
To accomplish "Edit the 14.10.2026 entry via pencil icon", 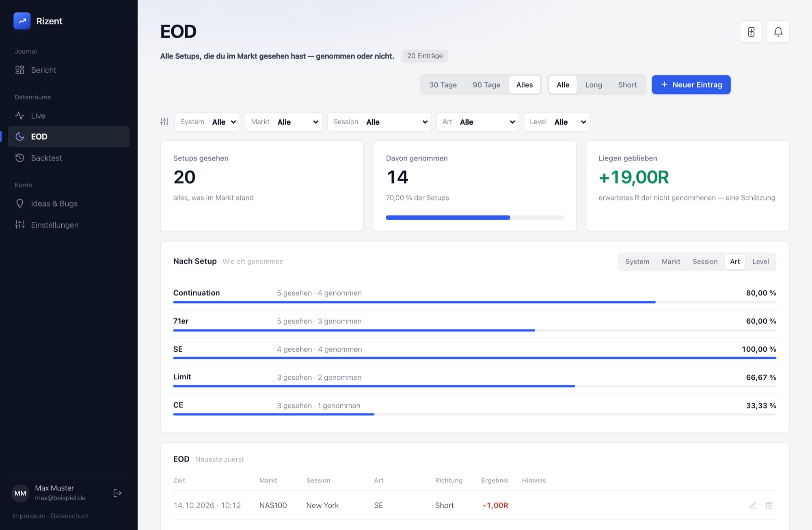I will (753, 505).
